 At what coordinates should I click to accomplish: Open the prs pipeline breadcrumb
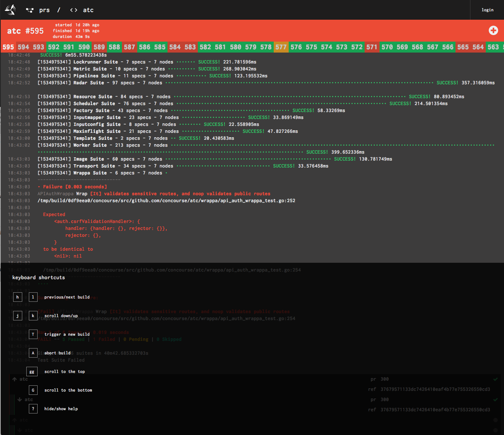pyautogui.click(x=44, y=10)
